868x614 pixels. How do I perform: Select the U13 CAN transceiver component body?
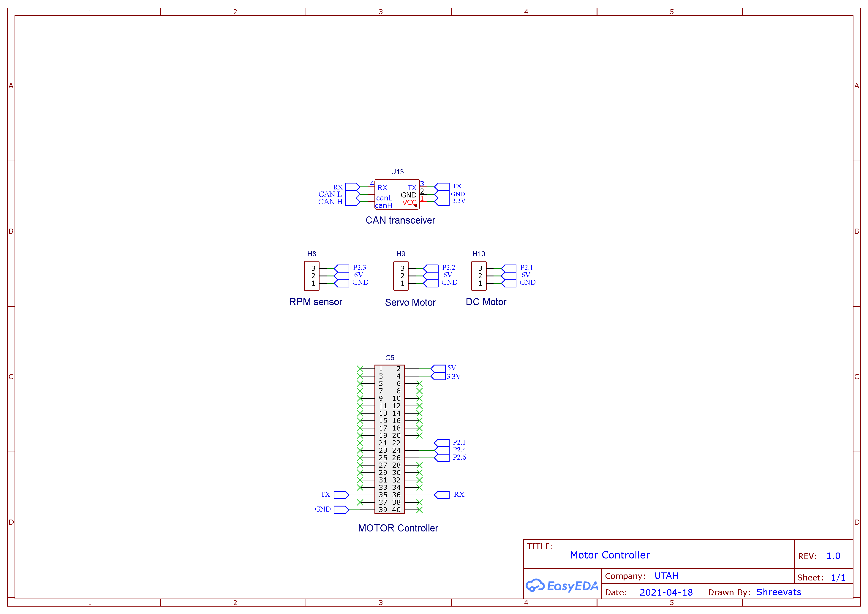(397, 194)
